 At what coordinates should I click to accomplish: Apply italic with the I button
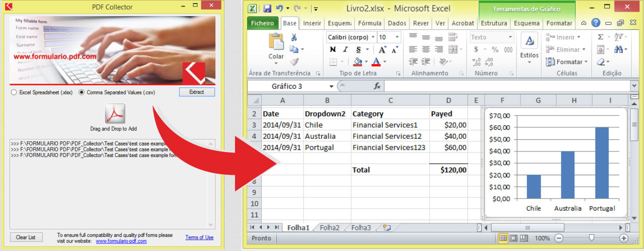click(345, 49)
